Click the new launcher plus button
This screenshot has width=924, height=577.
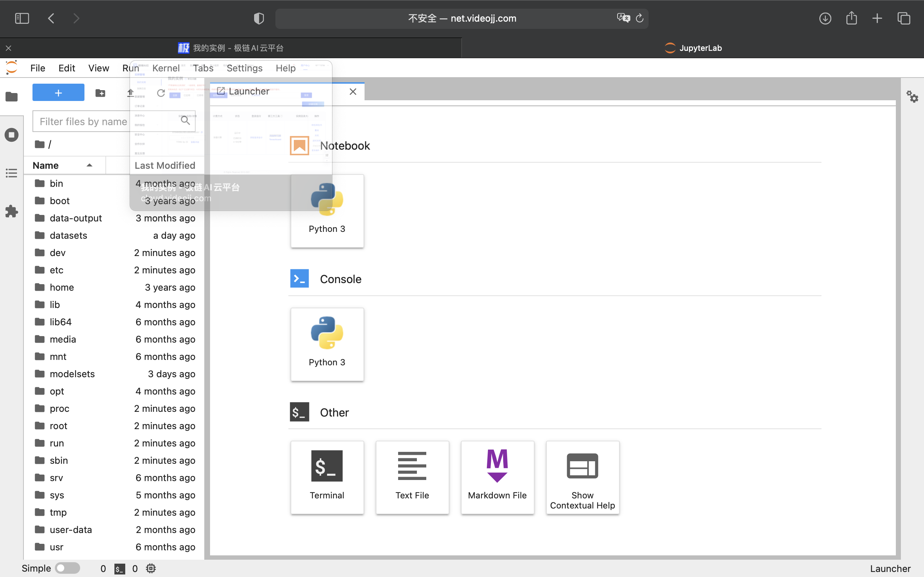click(x=58, y=92)
